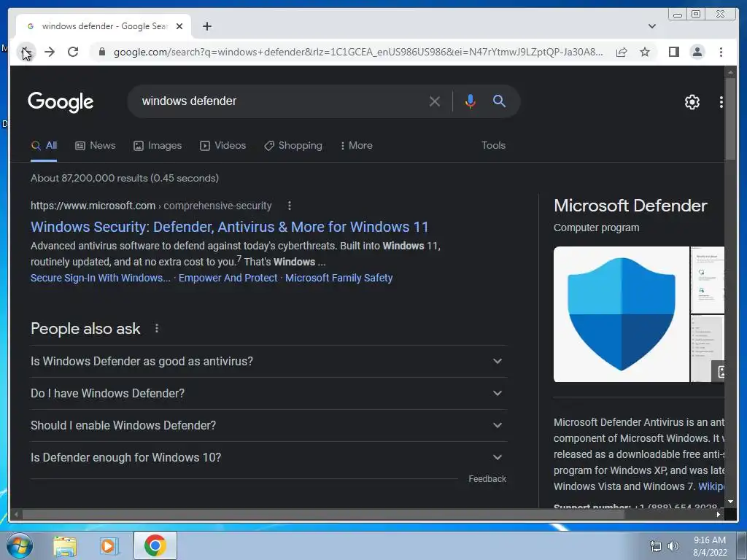Screen dimensions: 747x560
Task: Click the vertical scrollbar thumb
Action: click(x=730, y=119)
